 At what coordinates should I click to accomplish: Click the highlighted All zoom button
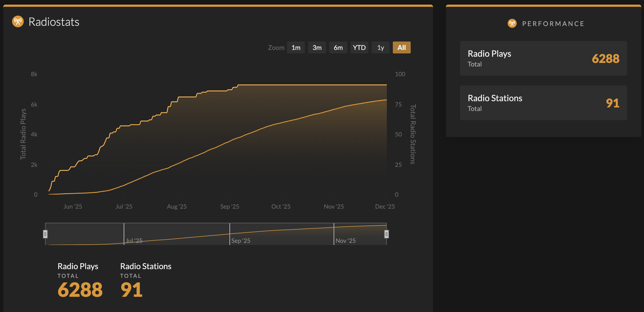[401, 47]
